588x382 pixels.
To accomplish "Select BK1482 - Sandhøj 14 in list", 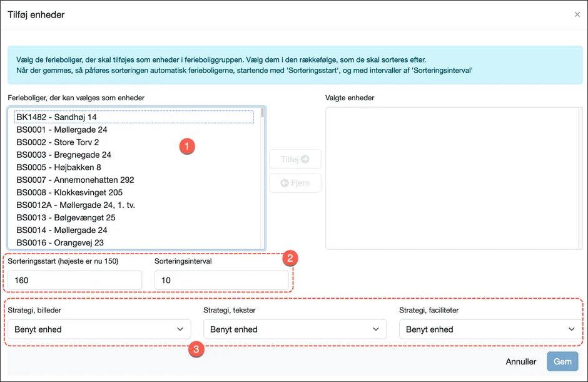I will tap(56, 117).
